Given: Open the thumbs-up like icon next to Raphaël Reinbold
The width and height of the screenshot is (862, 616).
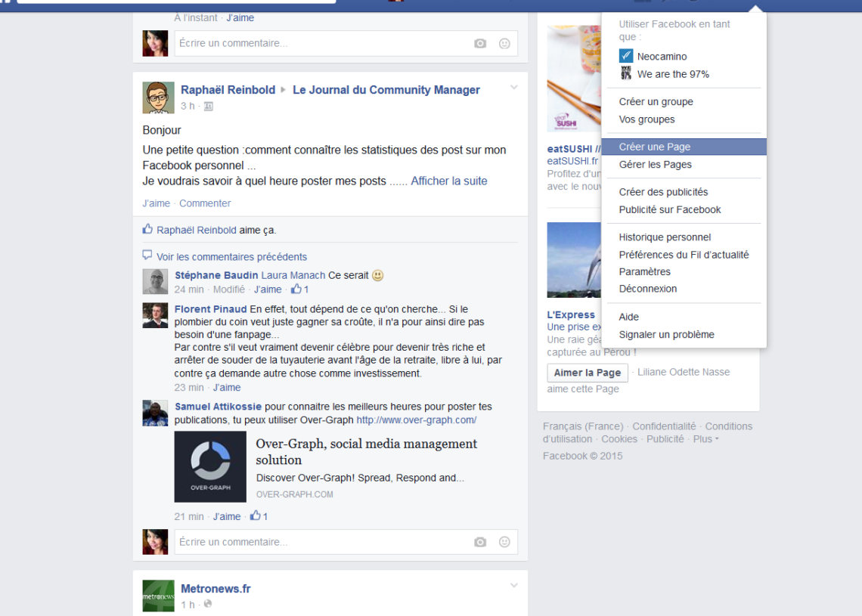Looking at the screenshot, I should [x=146, y=230].
